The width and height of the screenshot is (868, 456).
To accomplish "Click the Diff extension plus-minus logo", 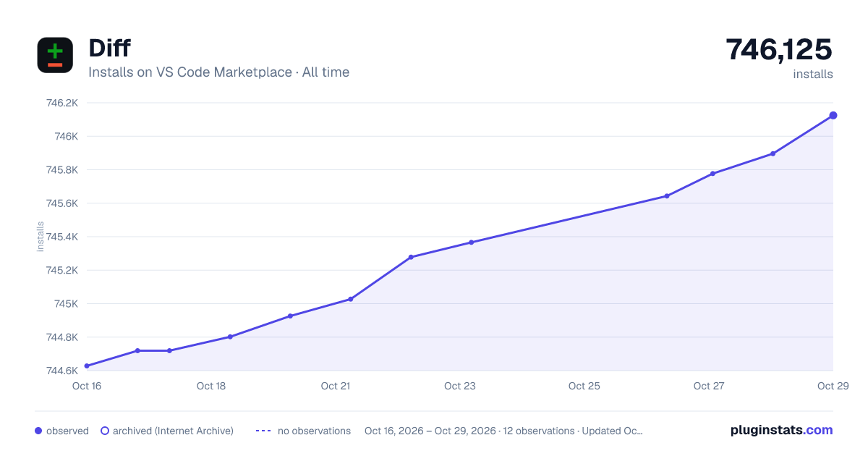I will (x=55, y=55).
